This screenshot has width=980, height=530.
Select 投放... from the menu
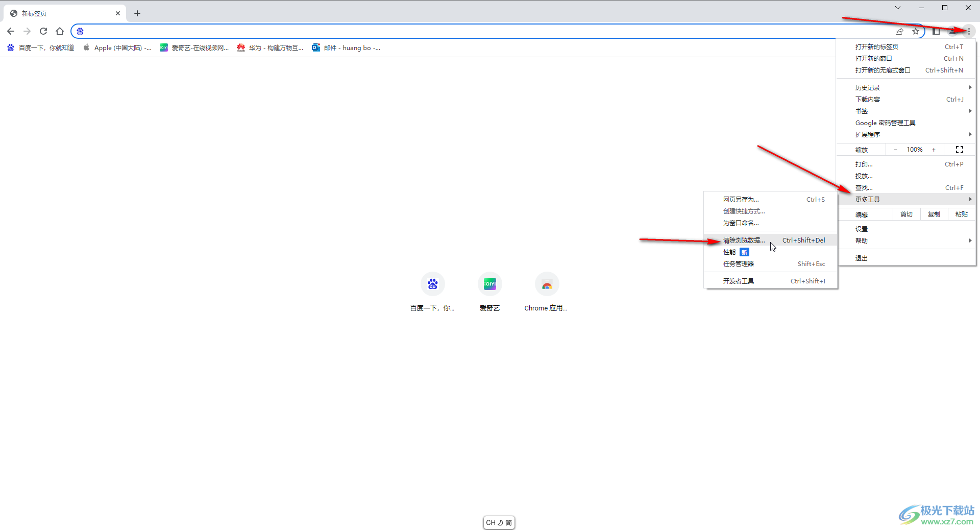[x=906, y=176]
